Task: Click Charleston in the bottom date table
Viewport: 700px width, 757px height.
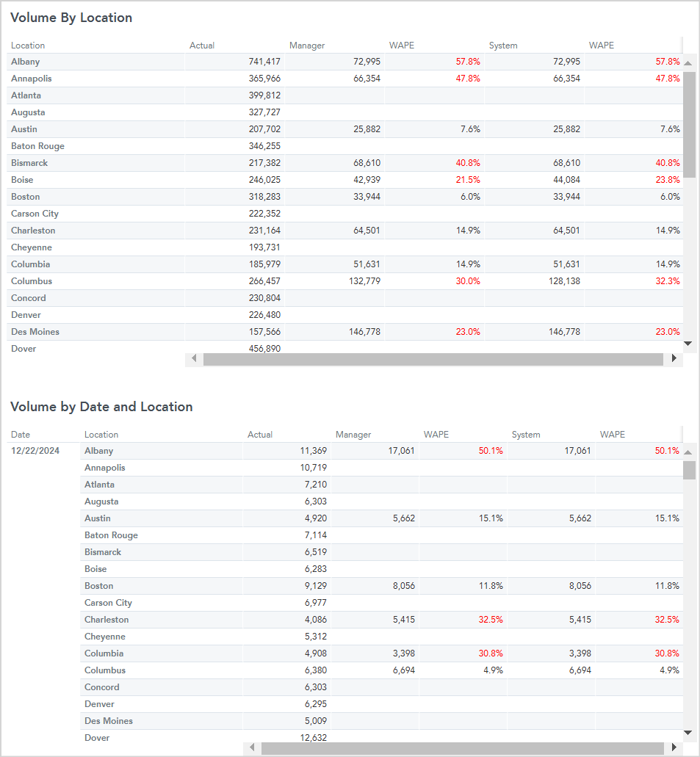Action: pyautogui.click(x=107, y=620)
